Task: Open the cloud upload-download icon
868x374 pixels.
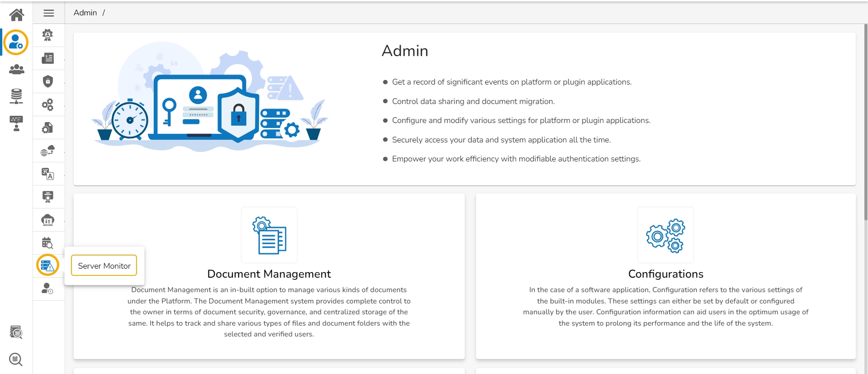Action: 47,220
